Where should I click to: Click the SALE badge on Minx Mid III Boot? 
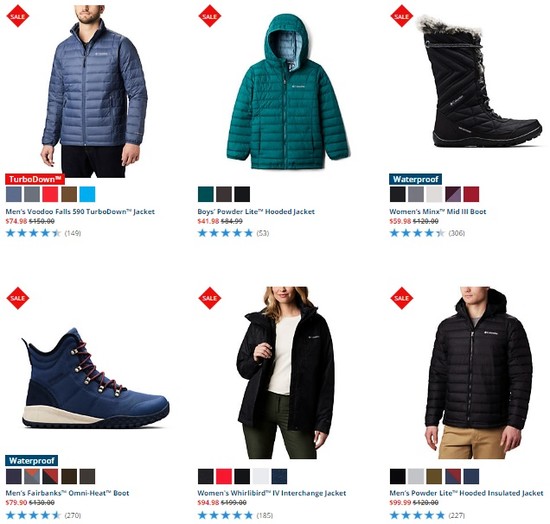coord(402,16)
